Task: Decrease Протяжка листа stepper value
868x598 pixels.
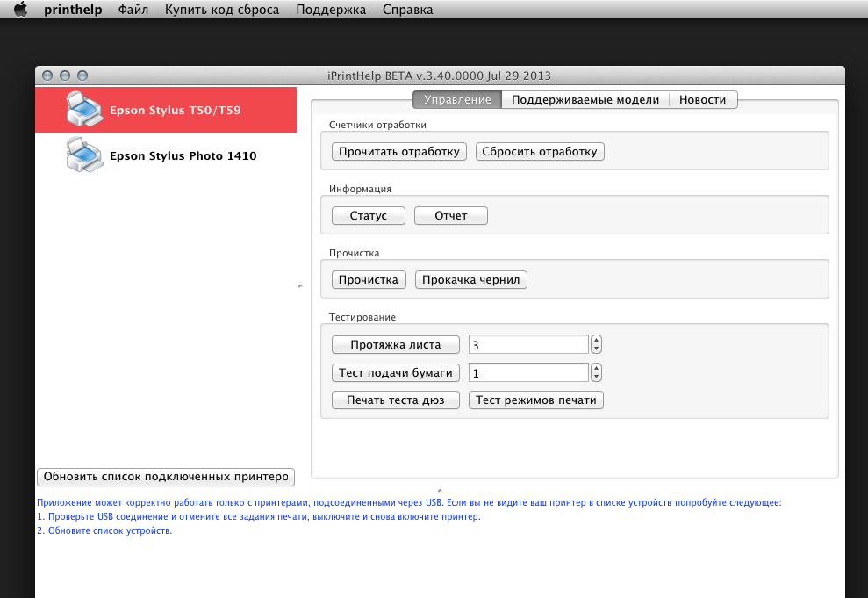Action: click(x=596, y=349)
